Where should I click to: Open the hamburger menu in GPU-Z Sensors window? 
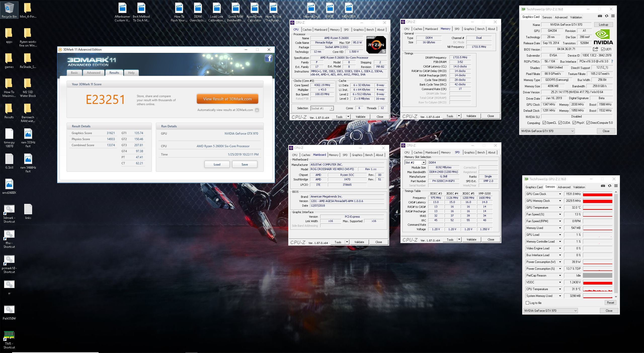click(616, 186)
